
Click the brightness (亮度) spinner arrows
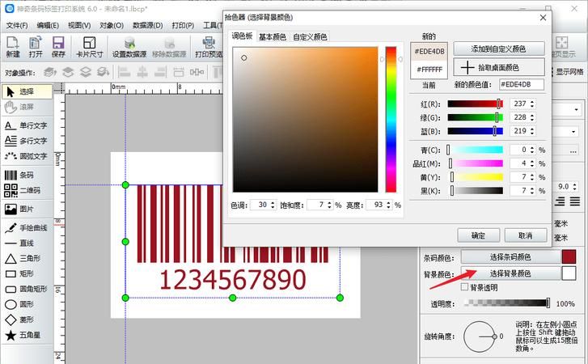[x=388, y=205]
